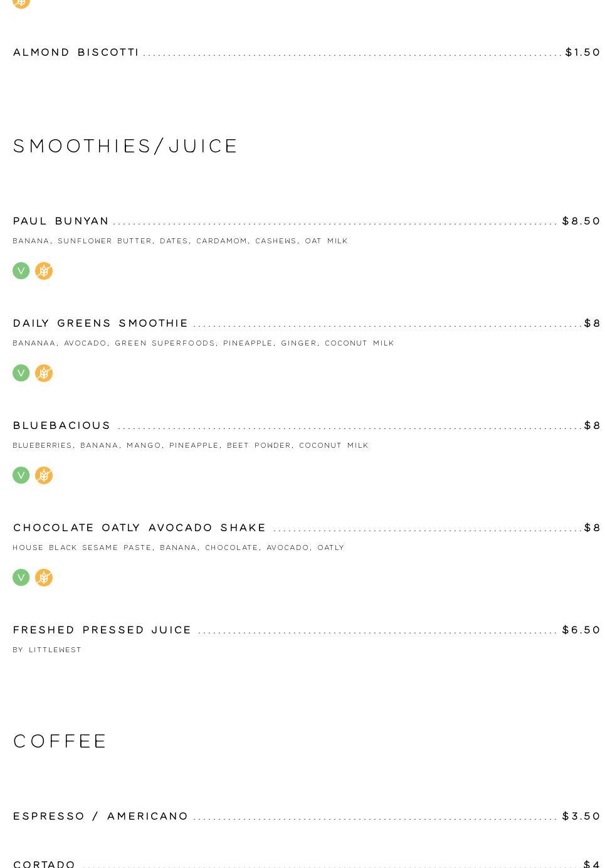Click Bluebacious's orange gluten-free badge
The height and width of the screenshot is (868, 605).
coord(44,475)
